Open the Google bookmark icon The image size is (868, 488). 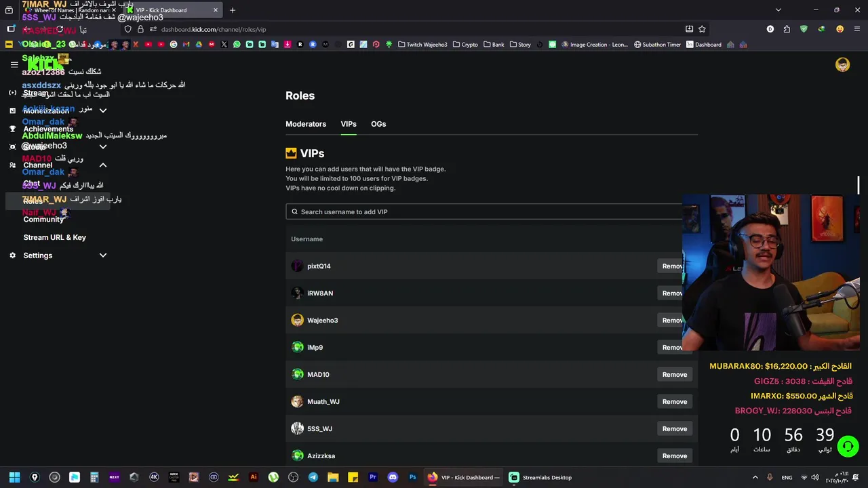174,45
